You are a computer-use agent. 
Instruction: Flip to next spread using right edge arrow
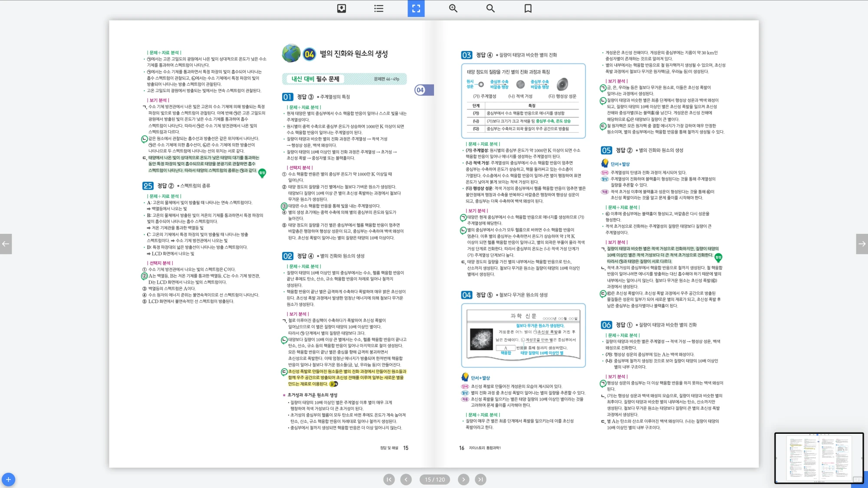[x=862, y=244]
